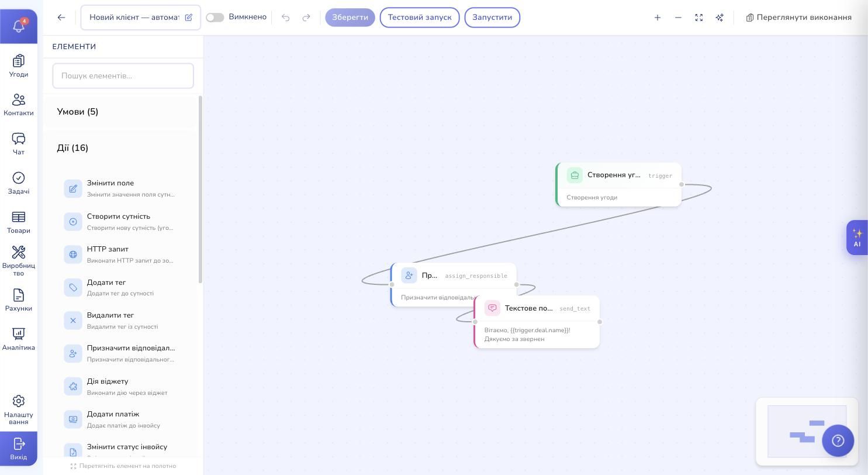
Task: Zoom in with the plus icon
Action: click(x=658, y=18)
